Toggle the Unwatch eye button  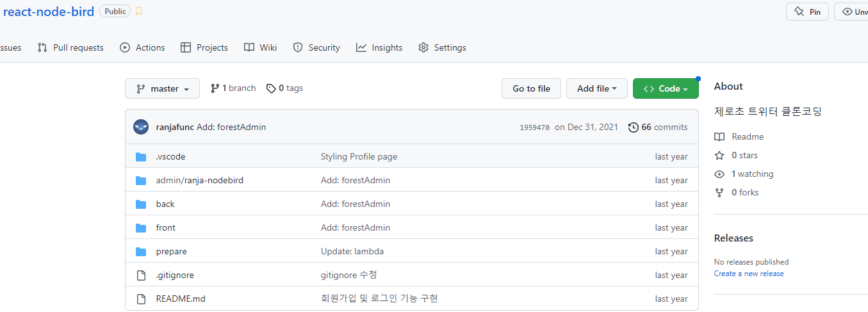coord(852,12)
